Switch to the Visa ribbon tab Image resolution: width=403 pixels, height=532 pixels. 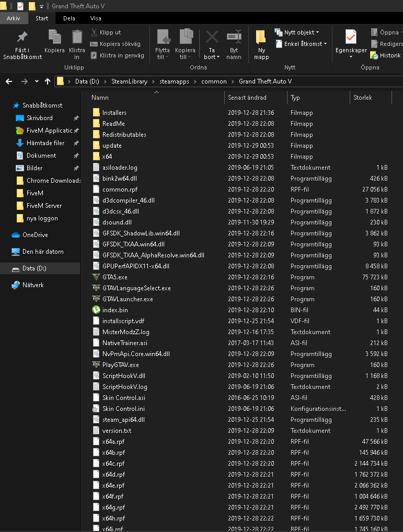tap(96, 18)
